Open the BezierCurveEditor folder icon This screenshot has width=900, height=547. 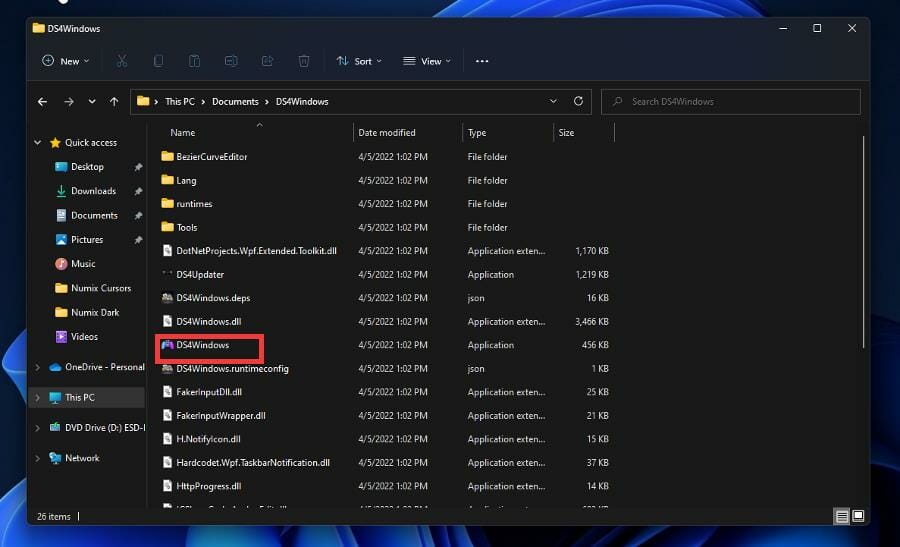[168, 157]
